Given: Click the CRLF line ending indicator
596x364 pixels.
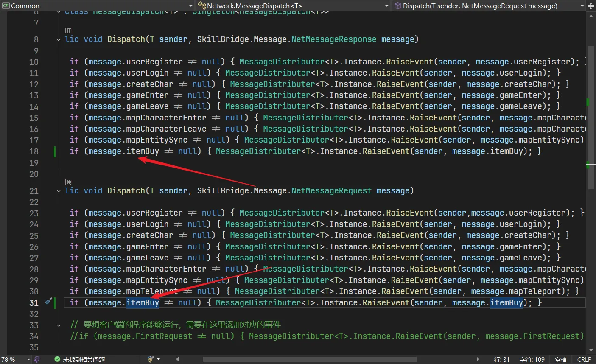Looking at the screenshot, I should (584, 359).
